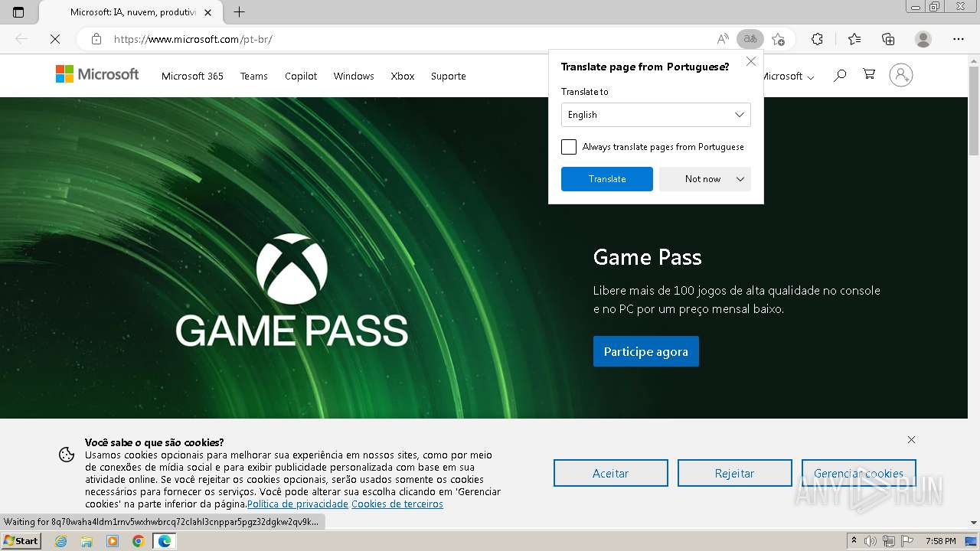Viewport: 980px width, 551px height.
Task: Click the 7:58 PM clock
Action: (941, 541)
